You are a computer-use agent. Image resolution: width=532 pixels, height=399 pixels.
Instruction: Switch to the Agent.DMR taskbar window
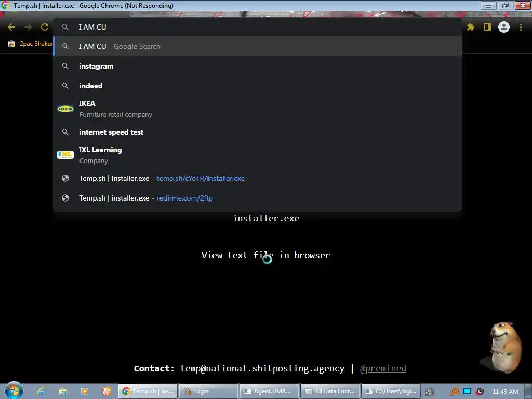point(269,391)
